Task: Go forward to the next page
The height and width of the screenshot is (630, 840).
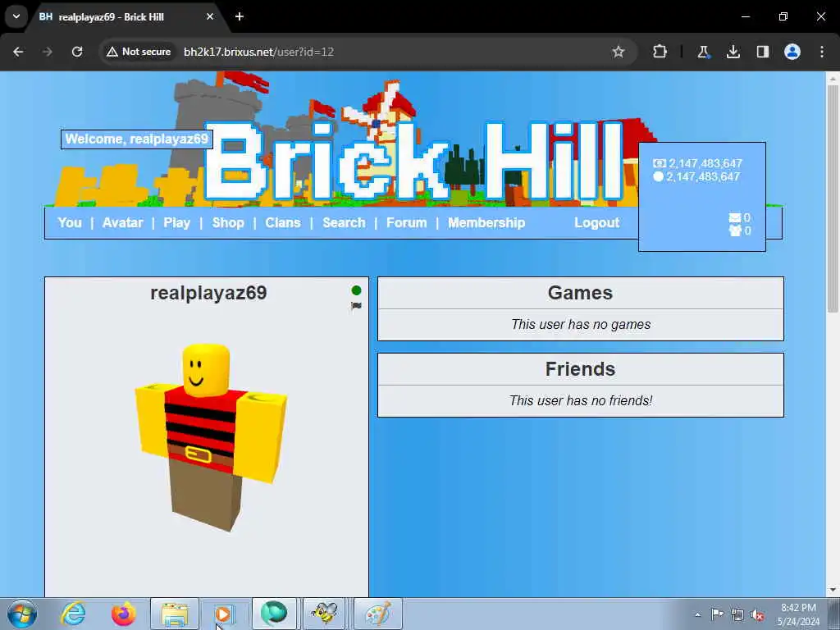Action: point(48,52)
